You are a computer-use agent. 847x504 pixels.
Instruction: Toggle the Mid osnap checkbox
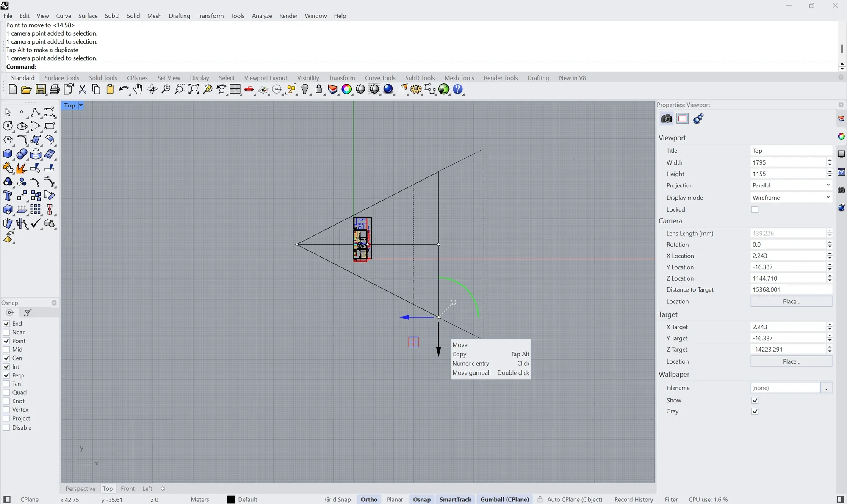[6, 350]
